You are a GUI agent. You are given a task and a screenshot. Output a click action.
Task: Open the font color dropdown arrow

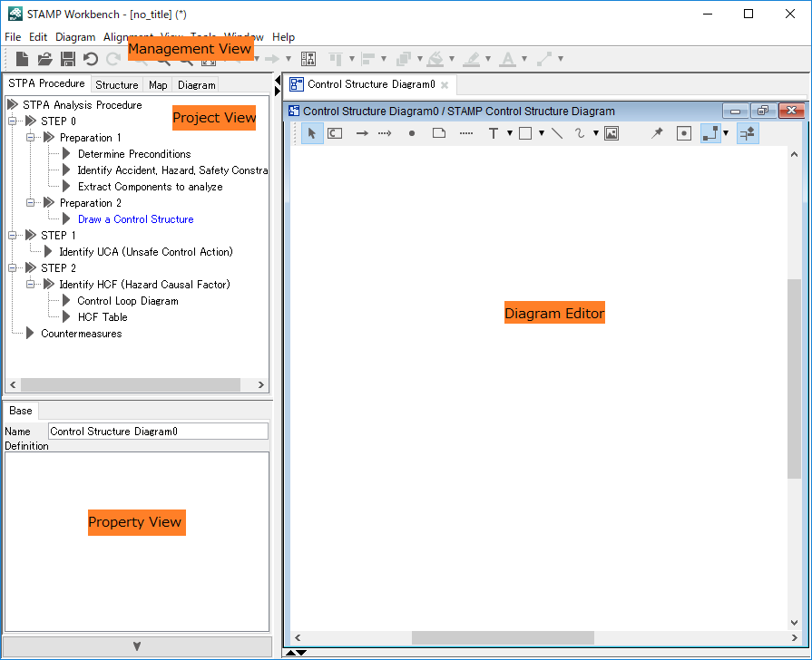click(524, 59)
